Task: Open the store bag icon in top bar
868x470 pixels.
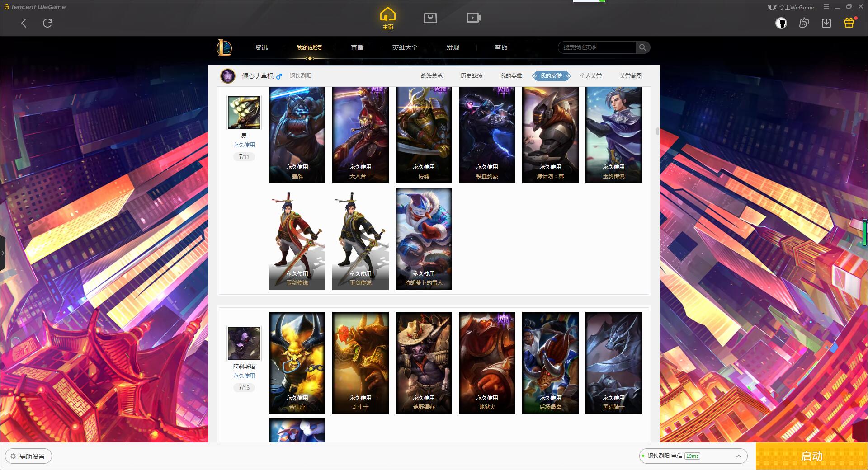Action: (x=430, y=18)
